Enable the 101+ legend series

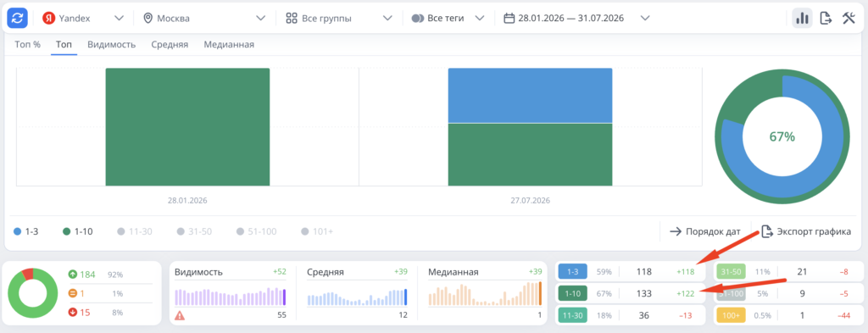click(x=317, y=232)
